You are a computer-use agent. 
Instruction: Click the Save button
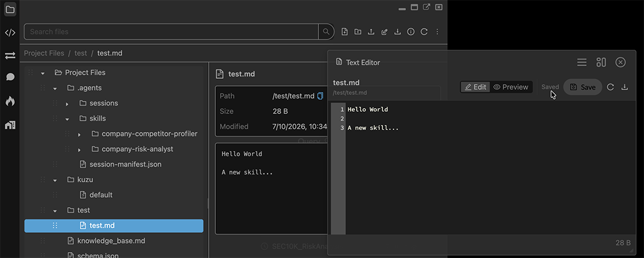(x=583, y=87)
